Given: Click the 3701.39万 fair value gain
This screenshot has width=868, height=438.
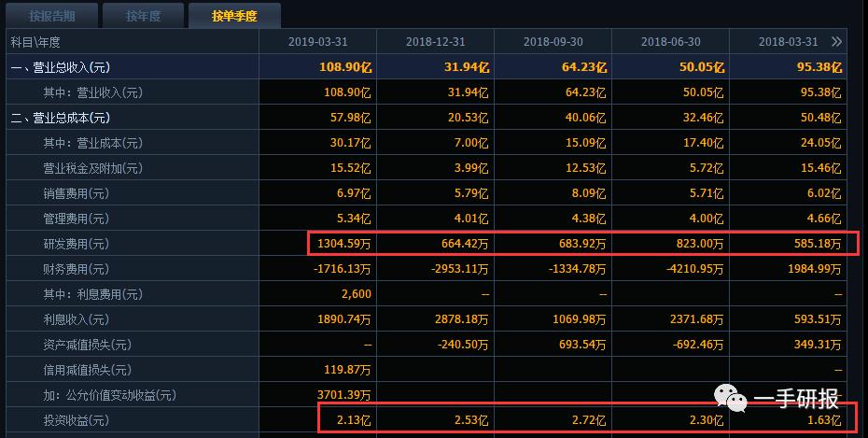Looking at the screenshot, I should pos(343,395).
